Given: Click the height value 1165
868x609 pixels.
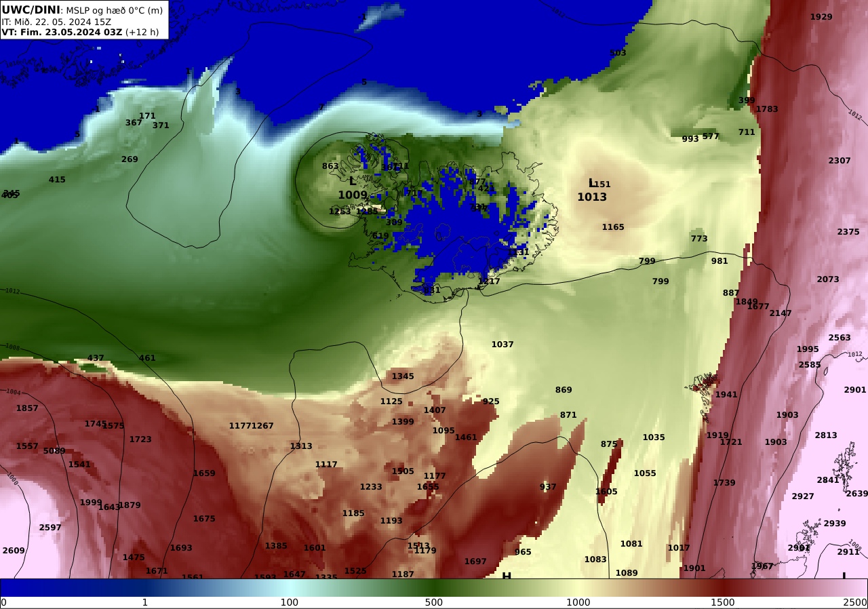Looking at the screenshot, I should 613,227.
